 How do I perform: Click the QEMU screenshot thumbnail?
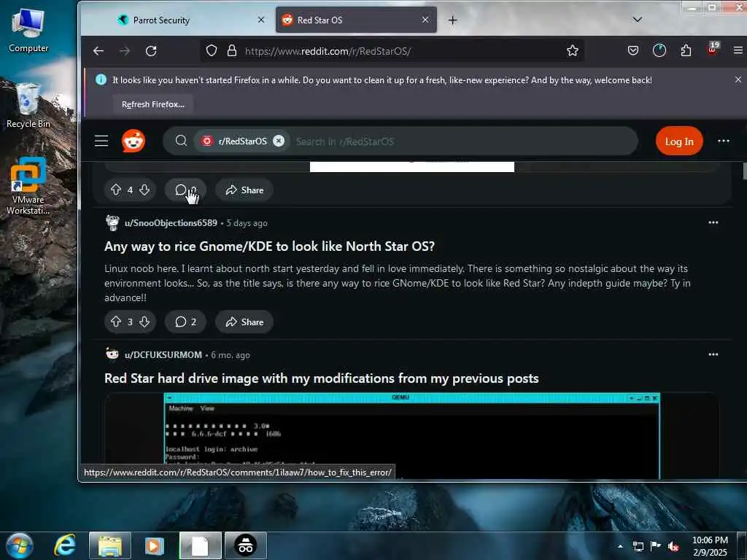(x=411, y=436)
